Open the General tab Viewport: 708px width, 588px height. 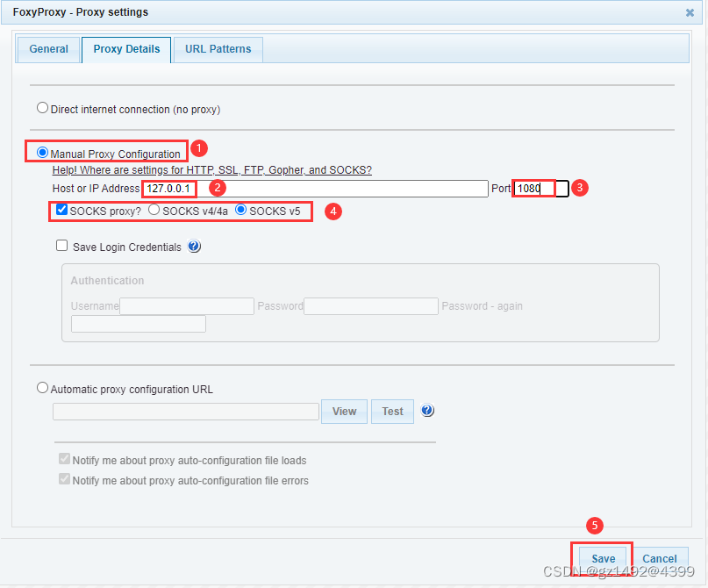click(x=48, y=49)
